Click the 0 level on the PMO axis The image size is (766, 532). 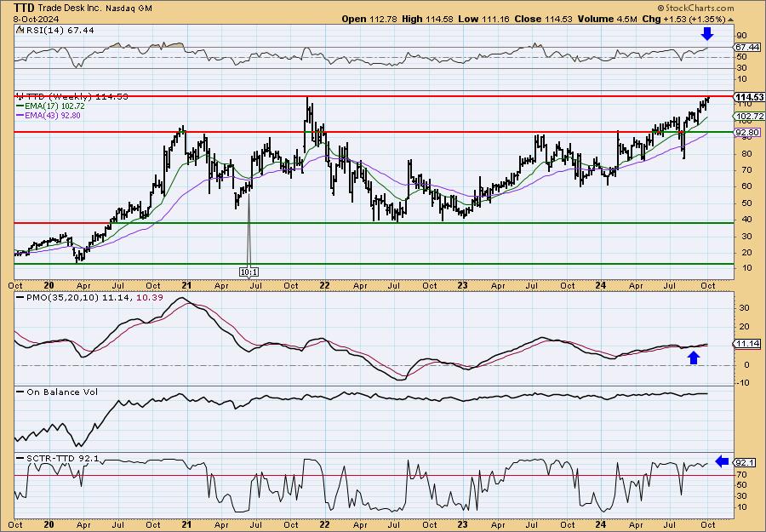point(746,365)
